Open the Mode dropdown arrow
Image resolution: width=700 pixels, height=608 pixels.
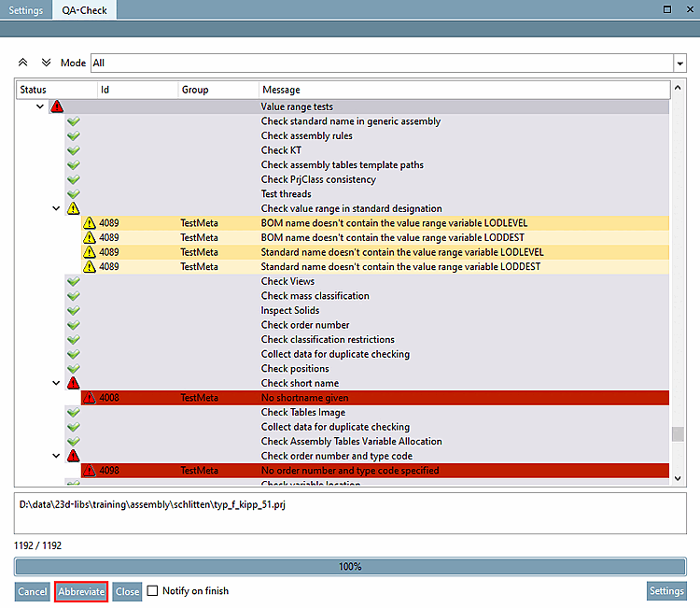pyautogui.click(x=679, y=63)
